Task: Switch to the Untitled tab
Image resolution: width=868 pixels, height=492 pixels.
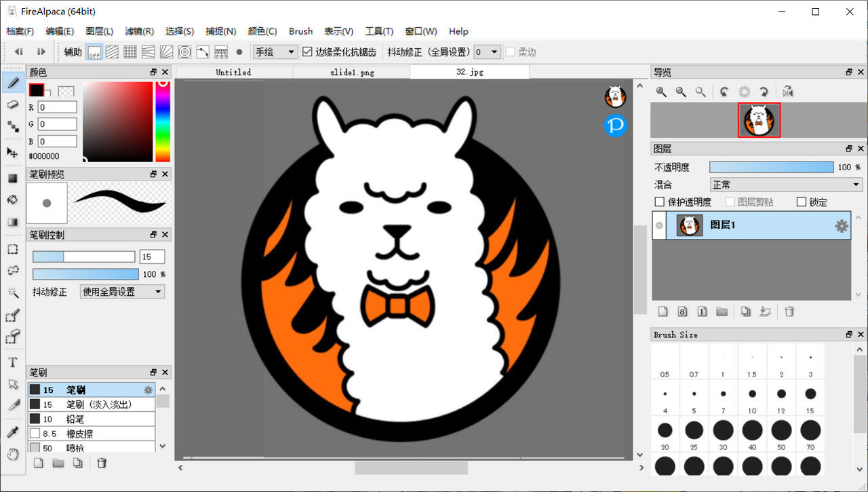Action: point(233,72)
